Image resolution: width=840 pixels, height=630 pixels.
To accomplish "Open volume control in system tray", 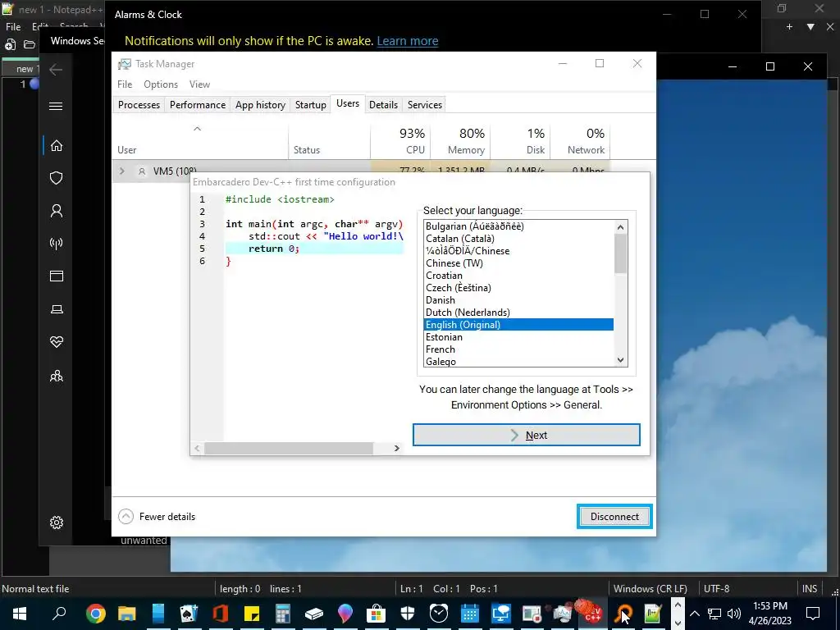I will pyautogui.click(x=734, y=614).
